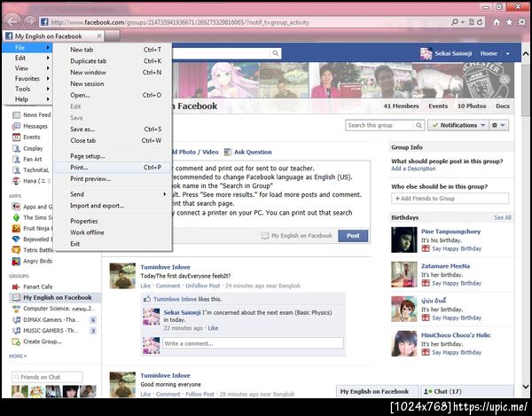Viewport: 532px width, 416px height.
Task: Open the 10 Photos link
Action: coord(472,106)
